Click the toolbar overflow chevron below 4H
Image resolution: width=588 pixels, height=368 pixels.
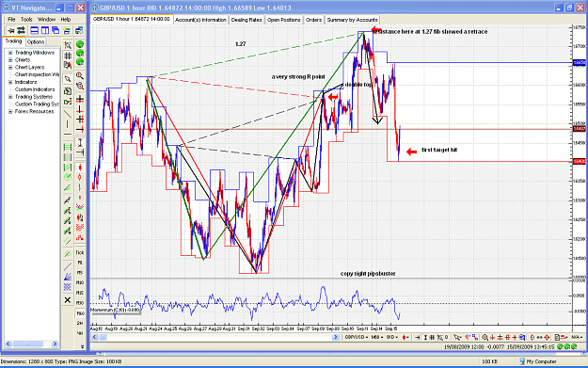click(x=83, y=346)
